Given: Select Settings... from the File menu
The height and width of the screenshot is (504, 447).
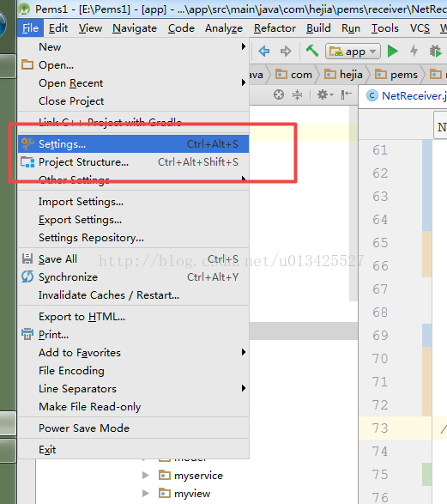Looking at the screenshot, I should point(133,144).
